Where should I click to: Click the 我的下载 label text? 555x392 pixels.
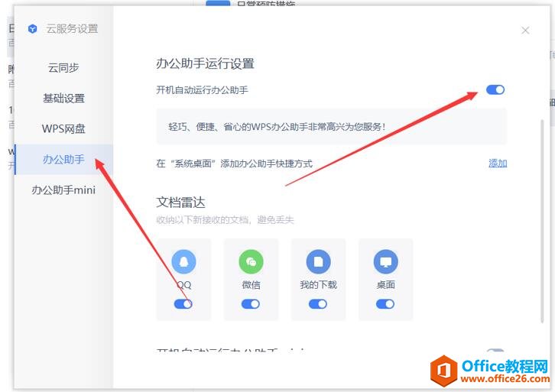tap(318, 285)
